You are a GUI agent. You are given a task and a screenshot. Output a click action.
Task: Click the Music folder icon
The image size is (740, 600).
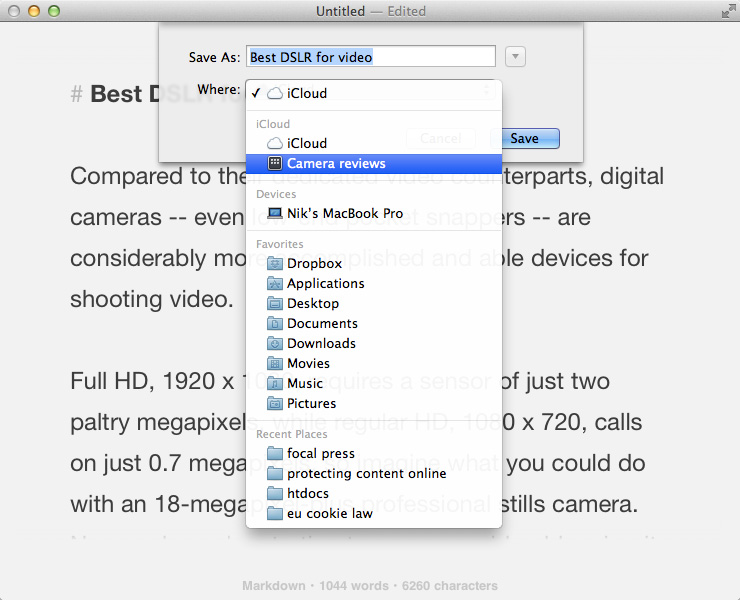click(275, 383)
